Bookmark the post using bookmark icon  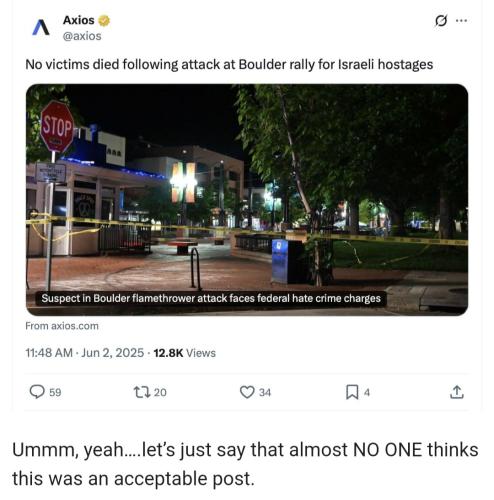coord(352,392)
